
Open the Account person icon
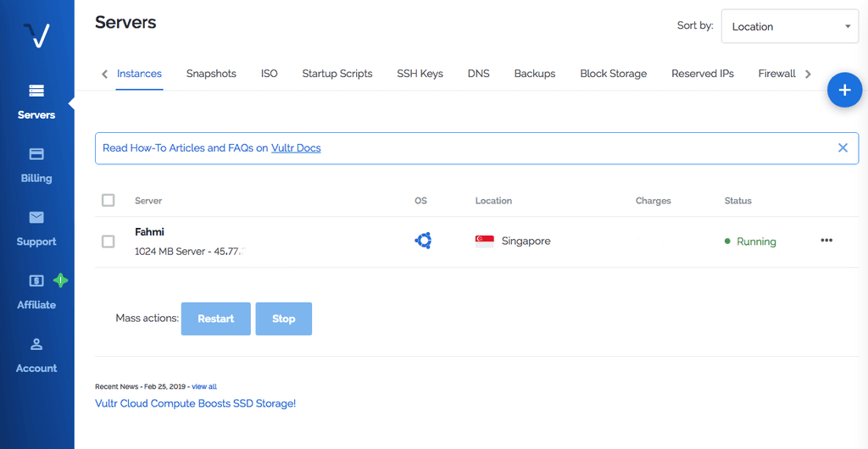36,345
